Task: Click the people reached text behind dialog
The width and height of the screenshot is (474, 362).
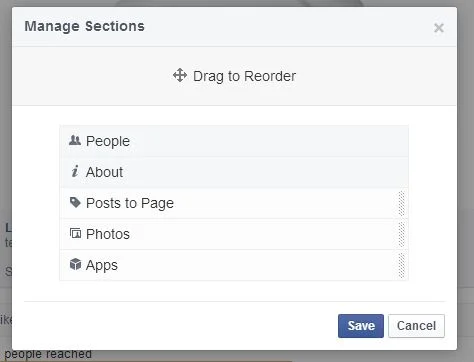Action: (x=48, y=354)
